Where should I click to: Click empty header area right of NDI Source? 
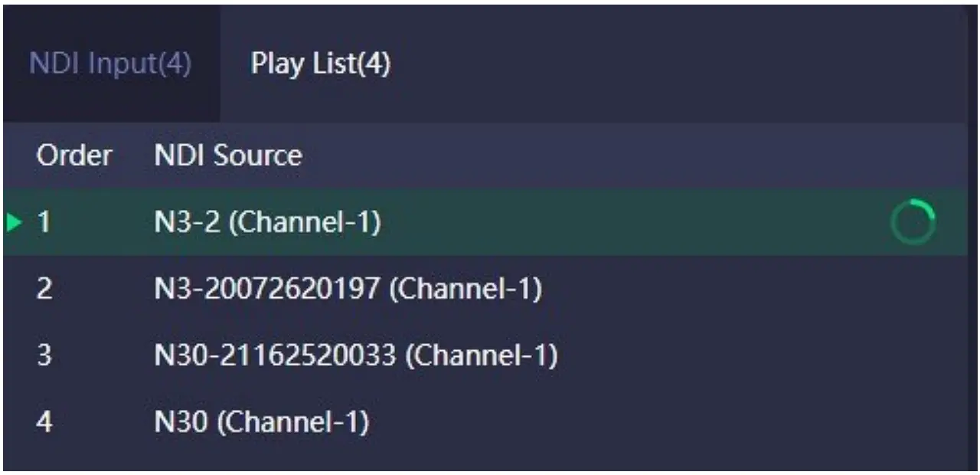[612, 156]
